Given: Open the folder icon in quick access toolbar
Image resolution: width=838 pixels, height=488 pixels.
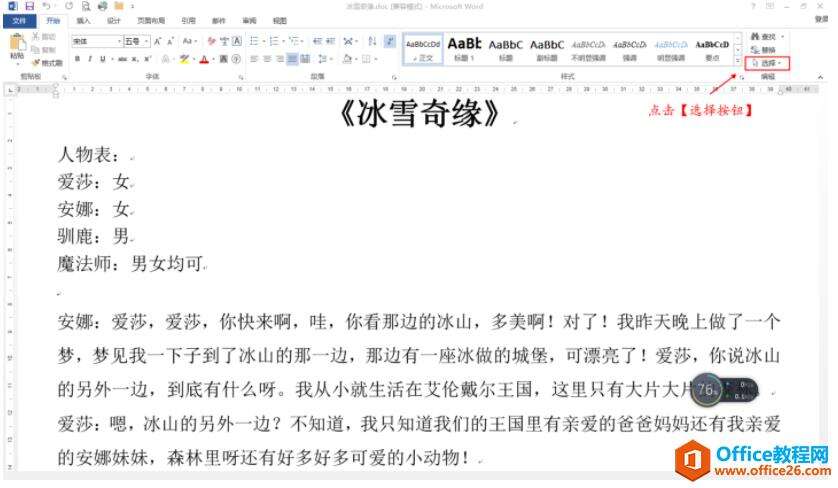Looking at the screenshot, I should tap(119, 6).
